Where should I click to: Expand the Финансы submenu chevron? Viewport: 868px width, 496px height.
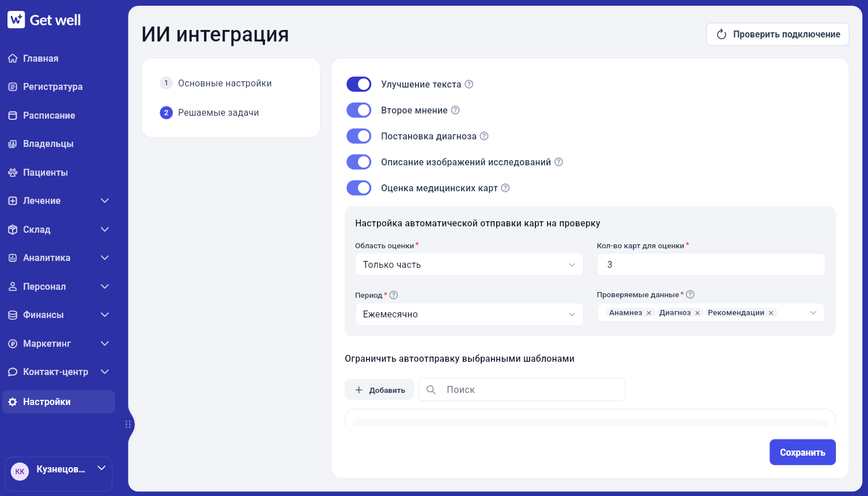(x=105, y=315)
